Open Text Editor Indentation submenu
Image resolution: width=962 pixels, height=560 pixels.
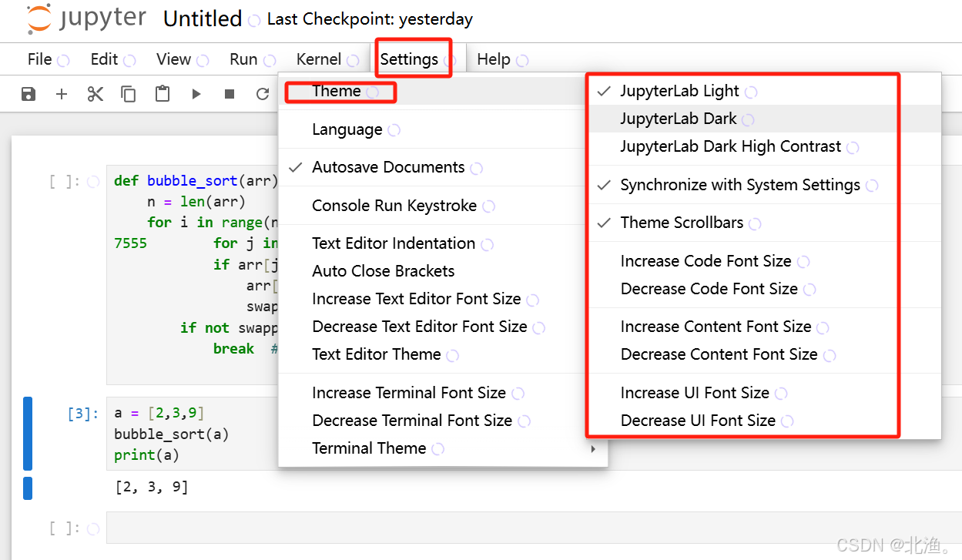point(443,243)
